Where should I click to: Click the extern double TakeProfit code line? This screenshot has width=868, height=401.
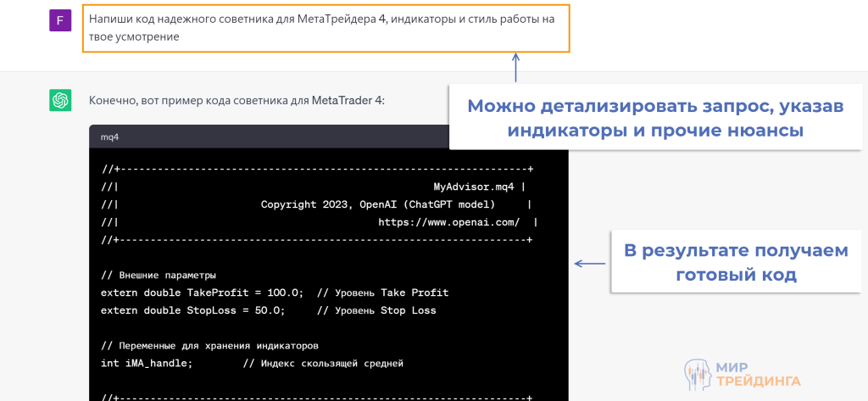click(x=202, y=292)
